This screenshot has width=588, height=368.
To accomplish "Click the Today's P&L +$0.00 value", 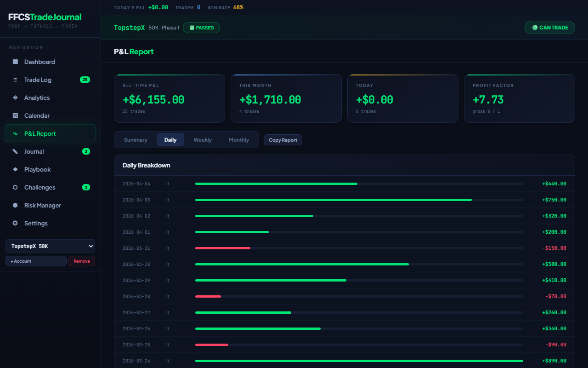I will (x=158, y=7).
